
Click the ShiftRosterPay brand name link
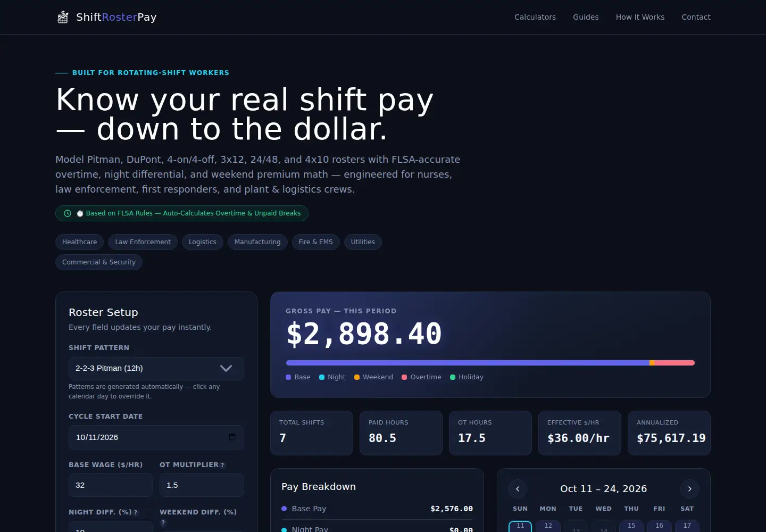click(116, 17)
